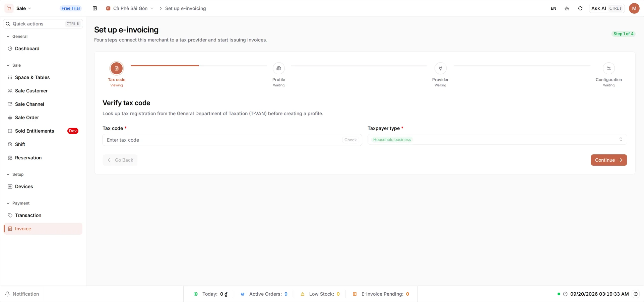The image size is (644, 302).
Task: Open Sale Channel menu item
Action: tap(43, 104)
